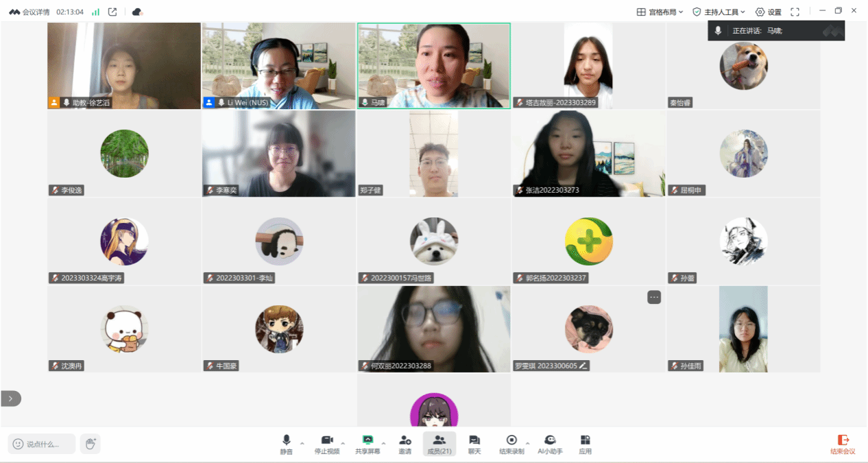Launch the AI小助手 assistant
Image resolution: width=868 pixels, height=463 pixels.
pos(550,443)
